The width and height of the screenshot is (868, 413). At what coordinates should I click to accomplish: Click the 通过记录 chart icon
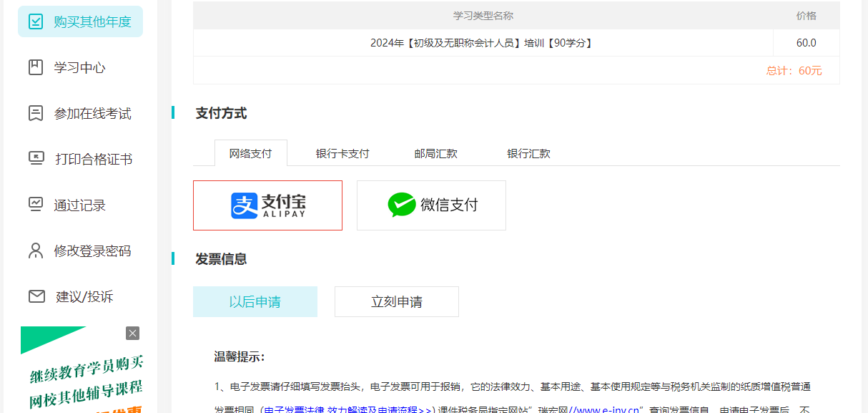[36, 205]
